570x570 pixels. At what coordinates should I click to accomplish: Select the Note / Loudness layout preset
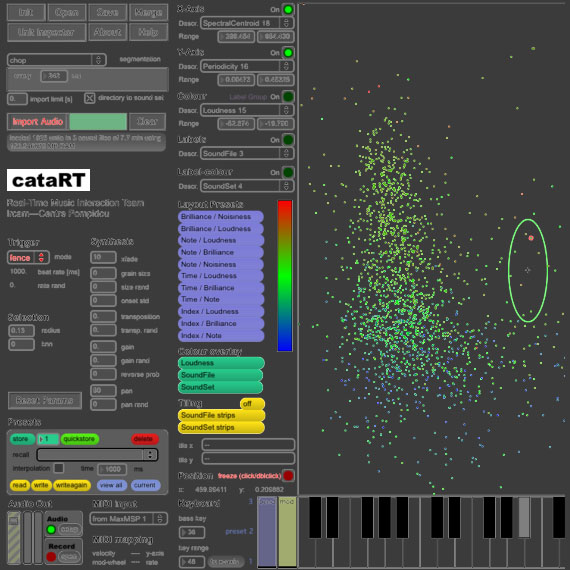pos(221,240)
